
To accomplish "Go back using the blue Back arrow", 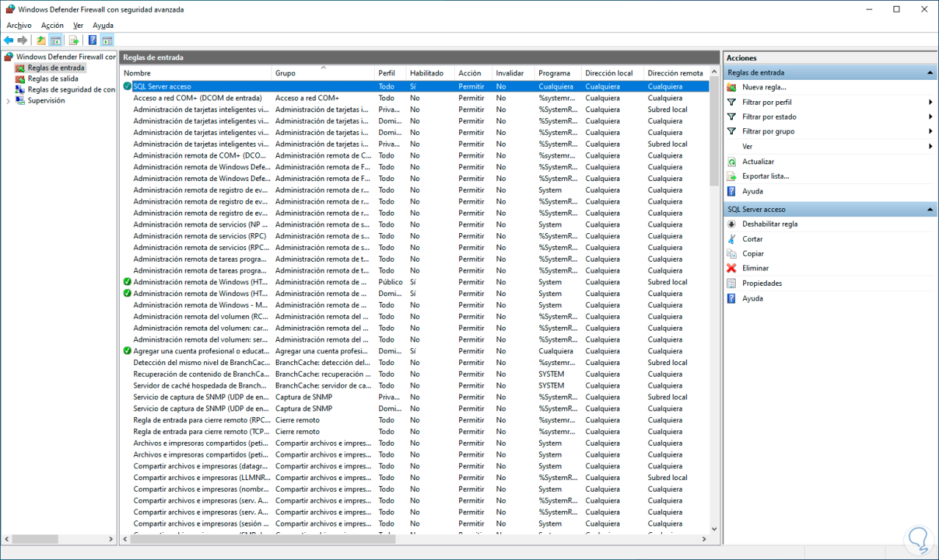I will click(8, 40).
